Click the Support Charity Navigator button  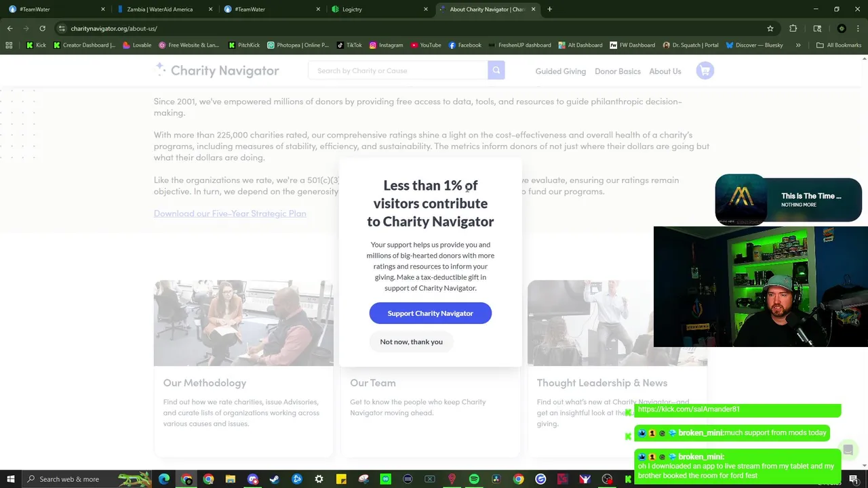[430, 313]
